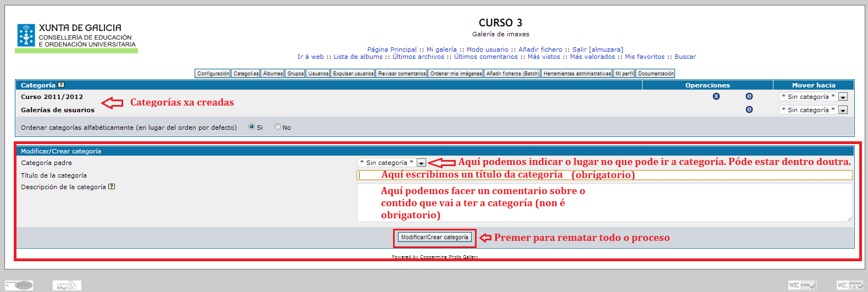This screenshot has height=292, width=868.
Task: Click into the category description text area
Action: pyautogui.click(x=604, y=202)
